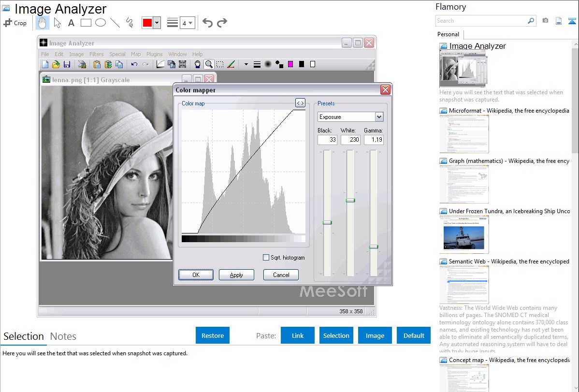
Task: Pick the ellipse shape tool
Action: click(x=100, y=23)
